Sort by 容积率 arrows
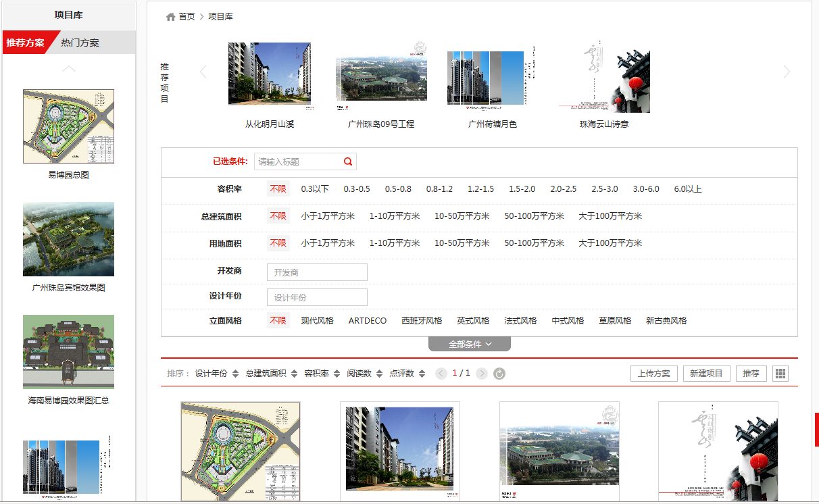819x504 pixels. [337, 374]
